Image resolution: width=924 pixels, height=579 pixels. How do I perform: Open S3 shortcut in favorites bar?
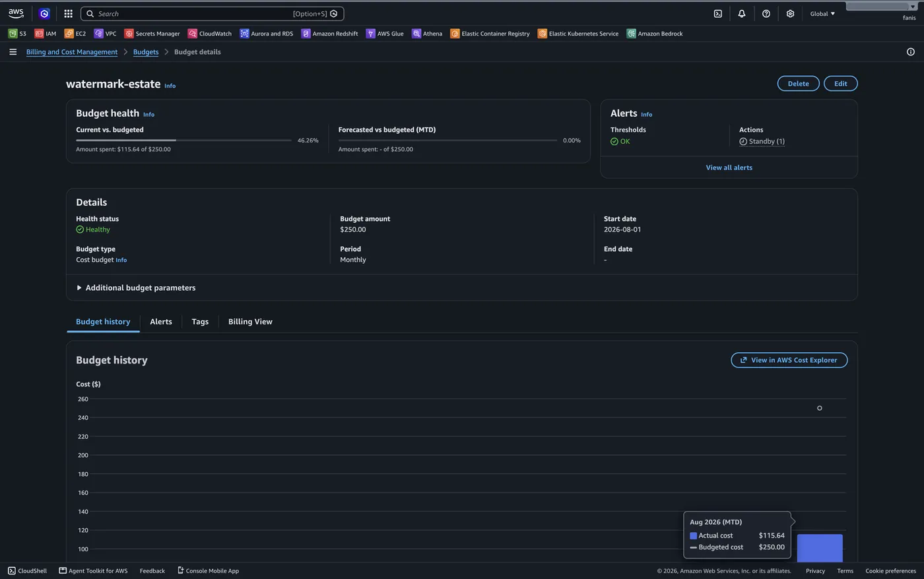18,34
